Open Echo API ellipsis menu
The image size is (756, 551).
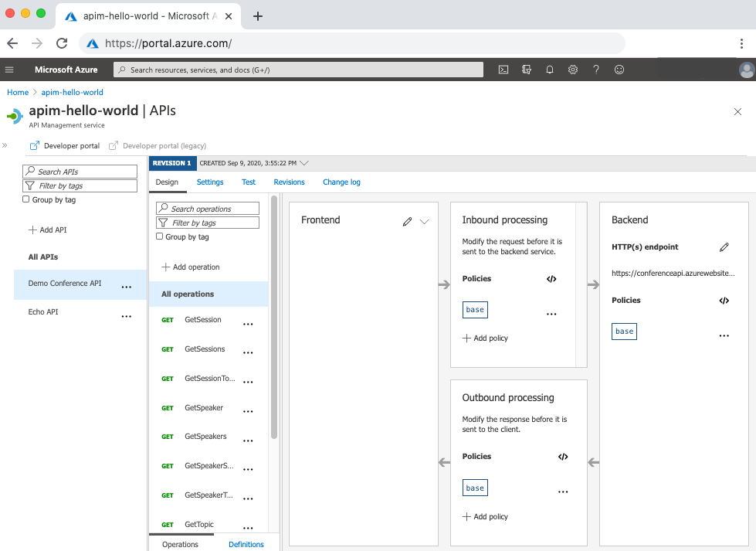[x=127, y=317]
